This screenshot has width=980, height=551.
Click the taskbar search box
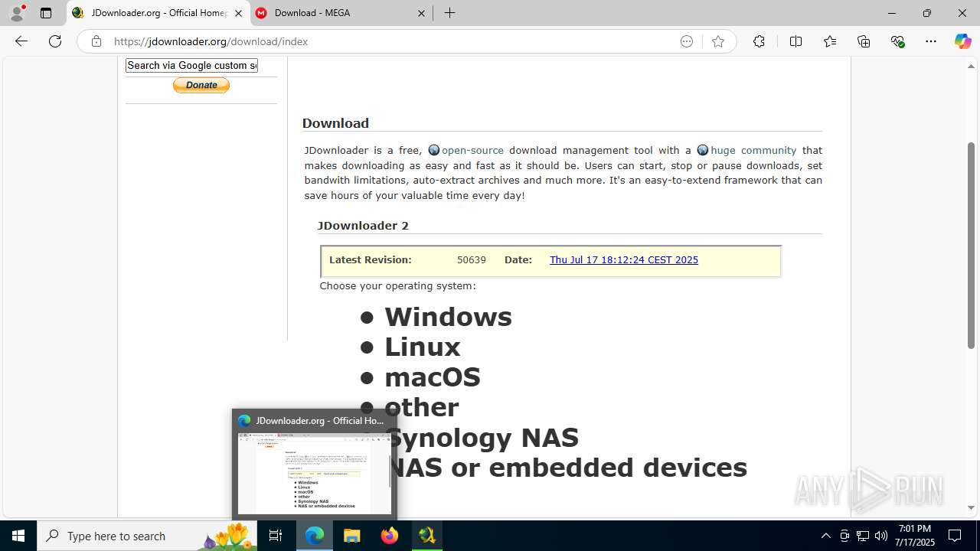pyautogui.click(x=147, y=536)
